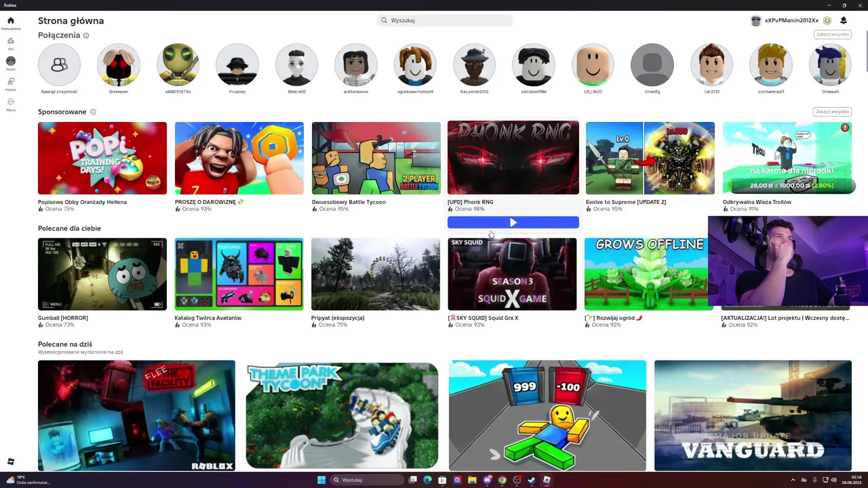
Task: Click the info icon next to Sponsorowane
Action: coord(93,112)
